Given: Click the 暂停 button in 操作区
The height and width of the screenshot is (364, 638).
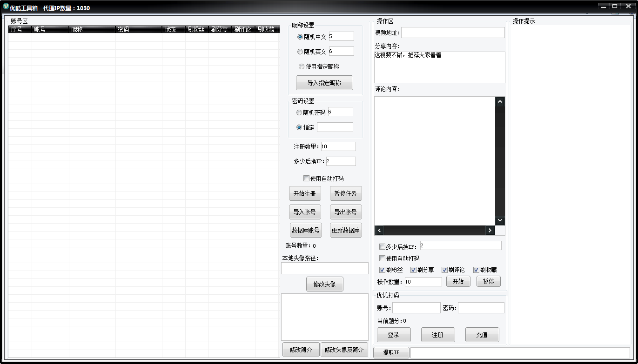Looking at the screenshot, I should pyautogui.click(x=489, y=281).
